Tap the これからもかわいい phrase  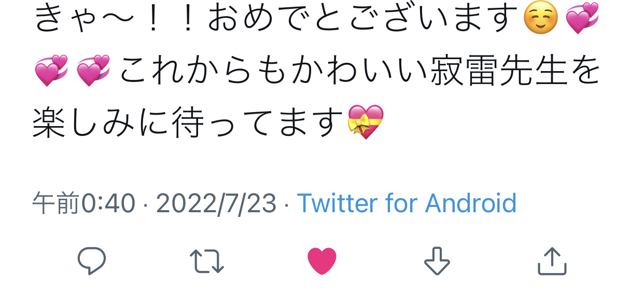click(273, 71)
